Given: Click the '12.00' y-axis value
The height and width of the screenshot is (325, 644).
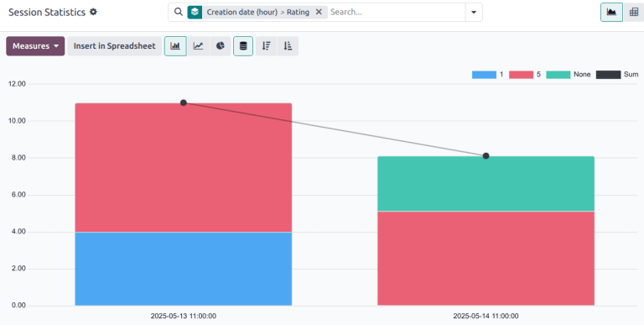Looking at the screenshot, I should tap(17, 84).
